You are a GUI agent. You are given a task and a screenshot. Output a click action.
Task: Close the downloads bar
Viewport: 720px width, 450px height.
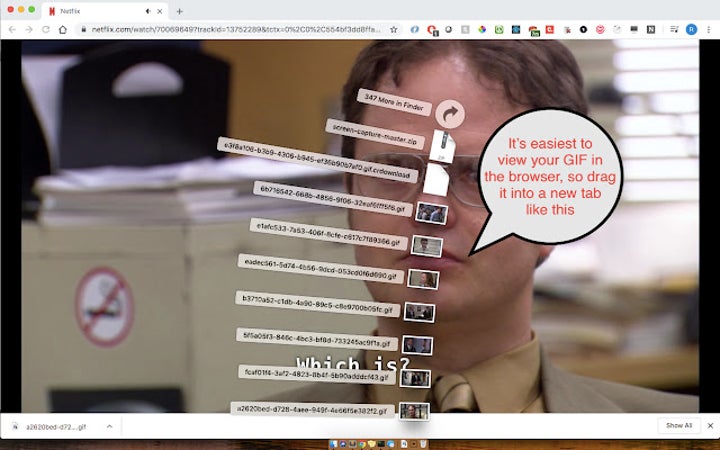click(709, 425)
